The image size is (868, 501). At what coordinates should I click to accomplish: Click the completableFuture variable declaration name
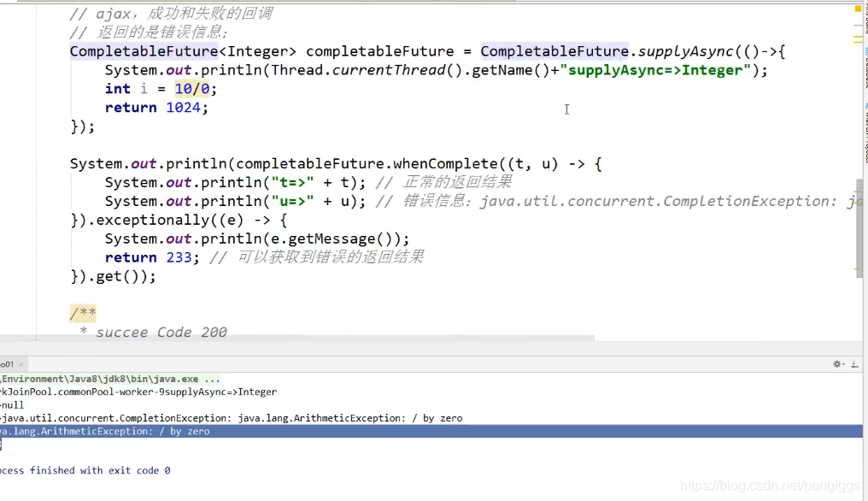click(x=379, y=51)
